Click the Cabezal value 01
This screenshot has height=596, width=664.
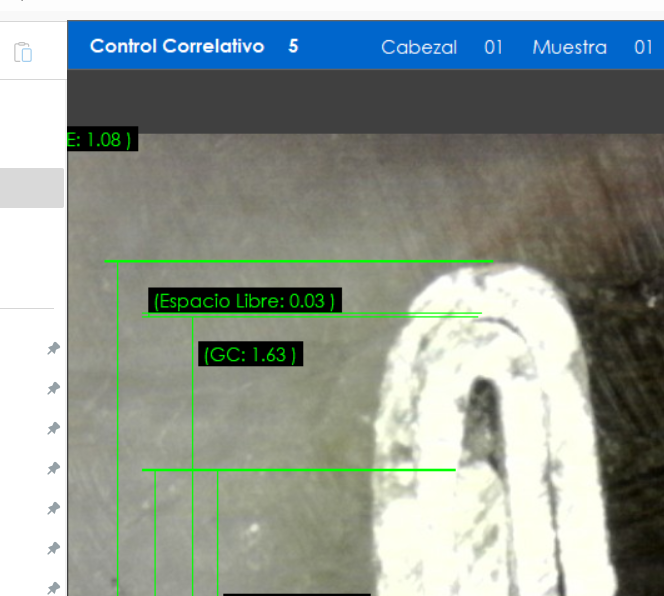pyautogui.click(x=493, y=47)
